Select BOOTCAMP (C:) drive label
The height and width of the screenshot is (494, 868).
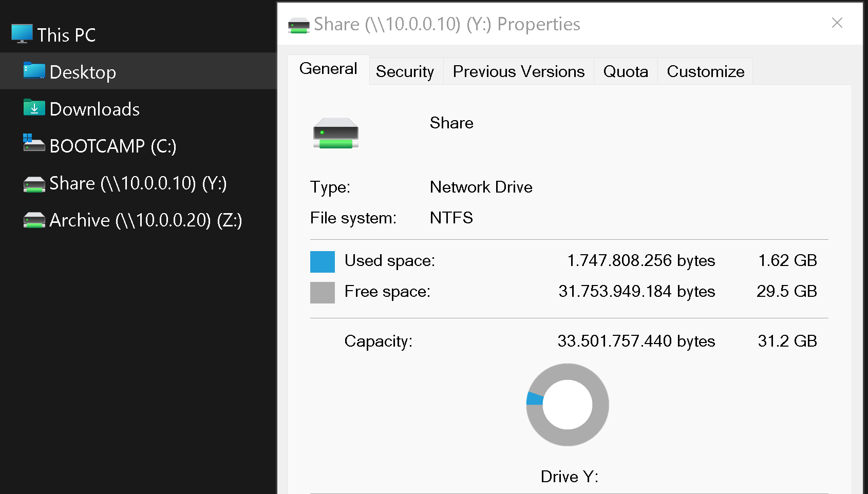point(113,146)
